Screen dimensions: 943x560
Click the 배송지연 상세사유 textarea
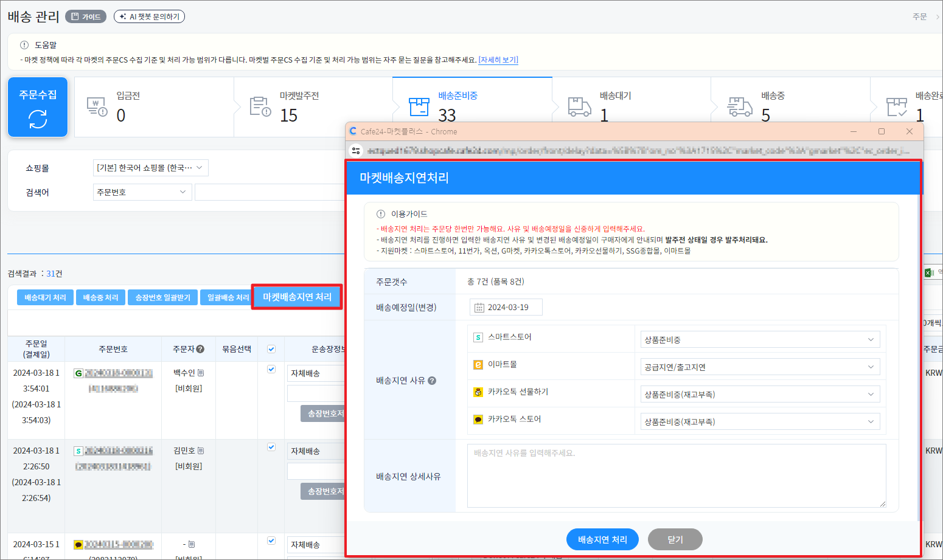pos(677,475)
